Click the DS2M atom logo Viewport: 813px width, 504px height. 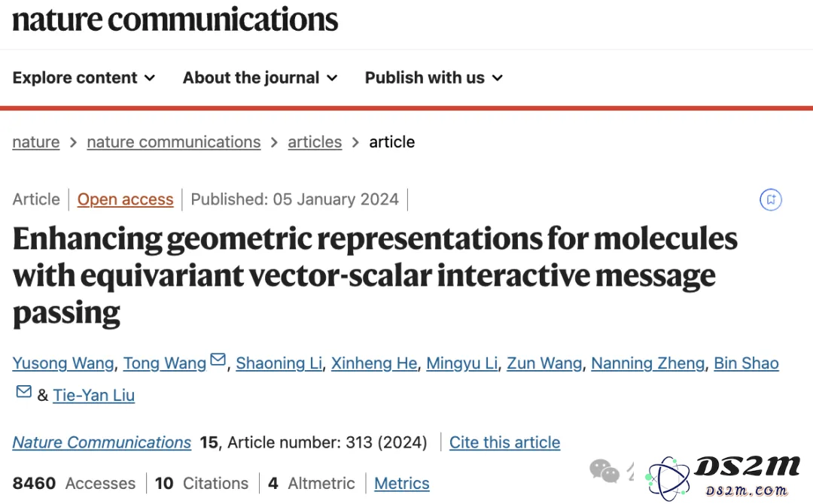[668, 478]
